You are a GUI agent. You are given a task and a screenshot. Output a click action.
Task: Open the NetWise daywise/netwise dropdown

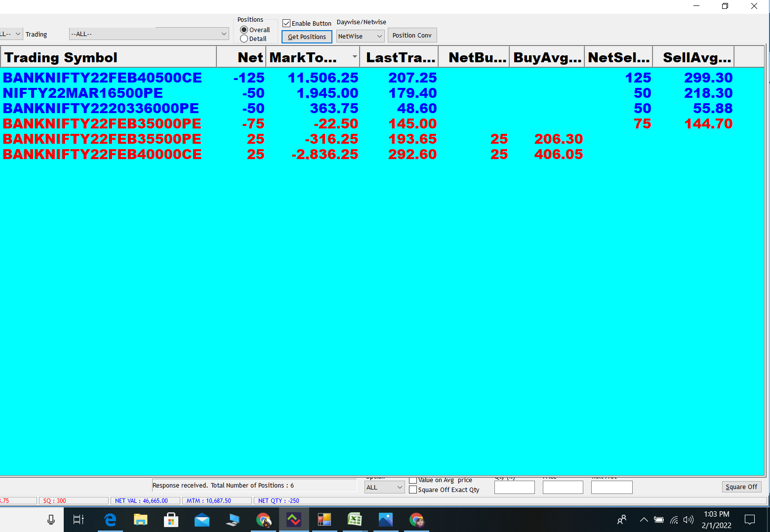[360, 36]
